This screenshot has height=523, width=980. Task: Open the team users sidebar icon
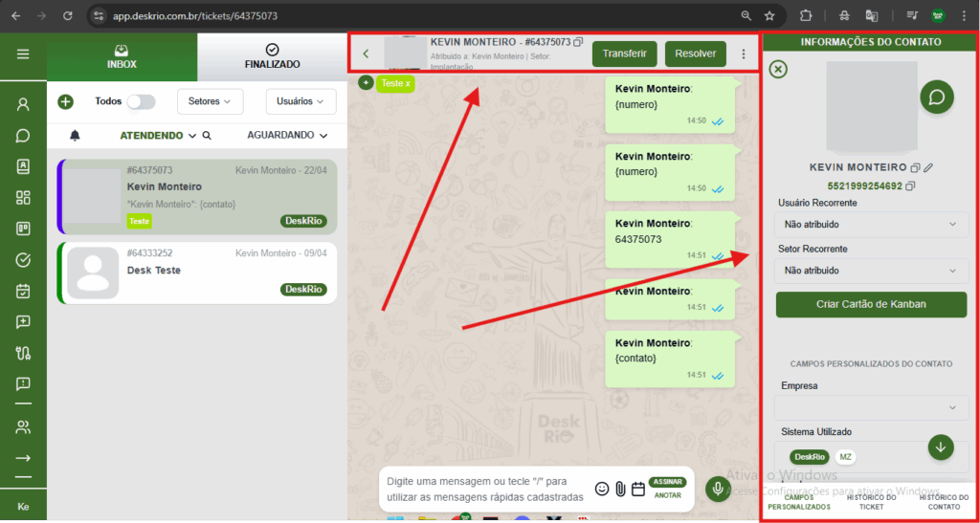(23, 427)
